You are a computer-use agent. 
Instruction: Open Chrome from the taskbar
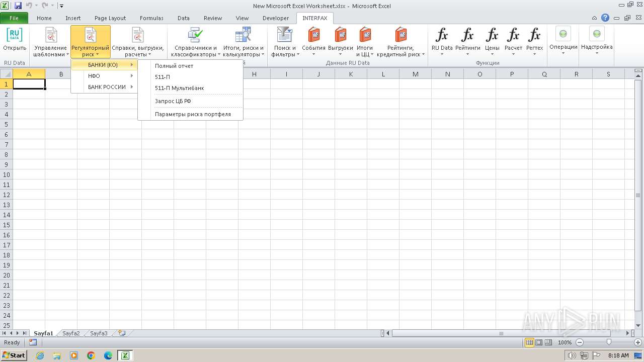click(91, 355)
